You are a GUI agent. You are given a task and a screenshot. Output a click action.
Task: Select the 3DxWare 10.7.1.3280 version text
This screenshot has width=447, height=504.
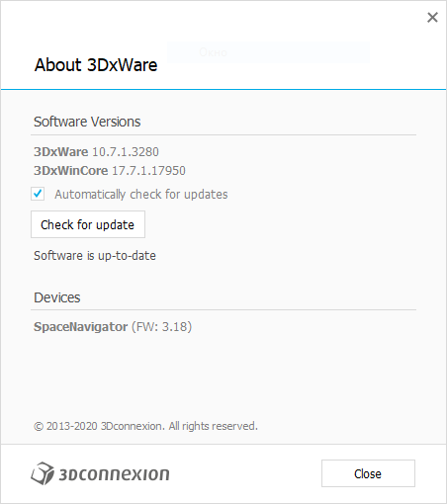coord(96,152)
